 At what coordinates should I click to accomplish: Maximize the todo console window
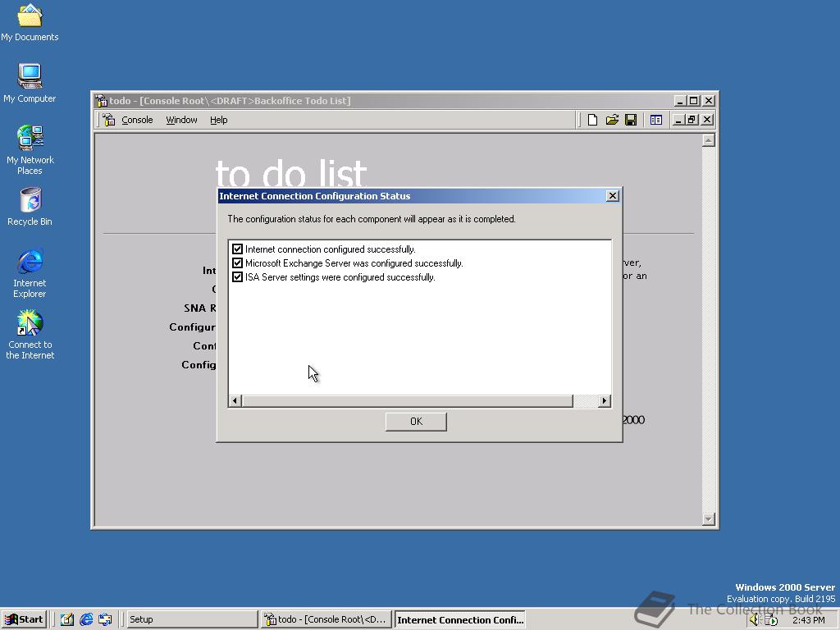[694, 101]
